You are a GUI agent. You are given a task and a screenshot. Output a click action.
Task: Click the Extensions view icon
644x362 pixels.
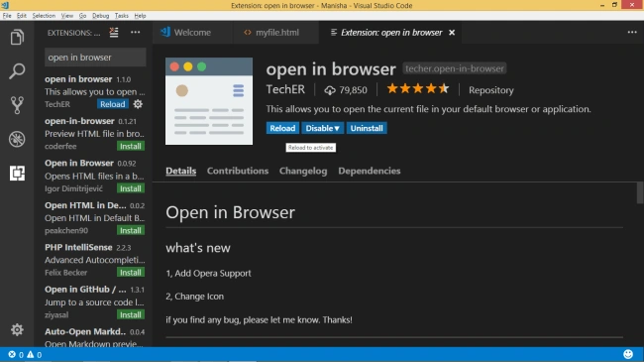coord(17,174)
